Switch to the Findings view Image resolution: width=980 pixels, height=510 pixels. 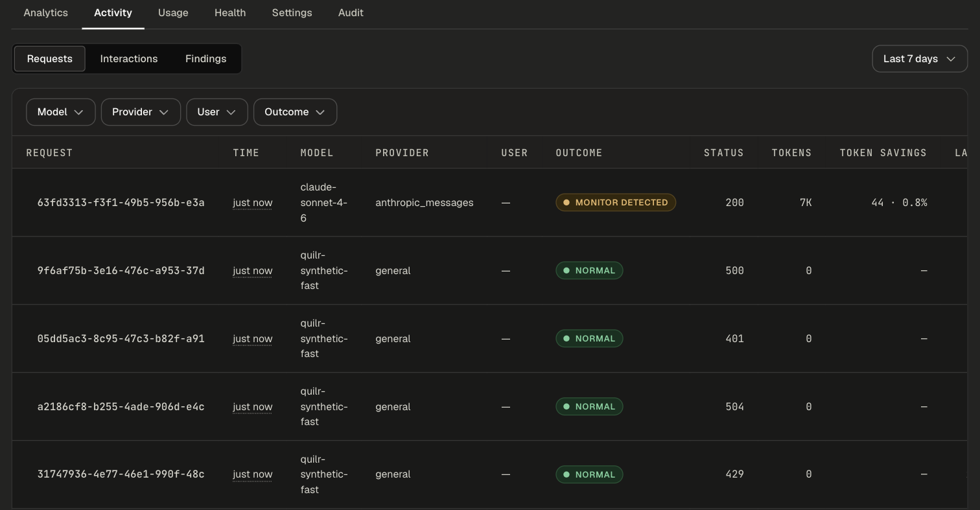point(205,59)
